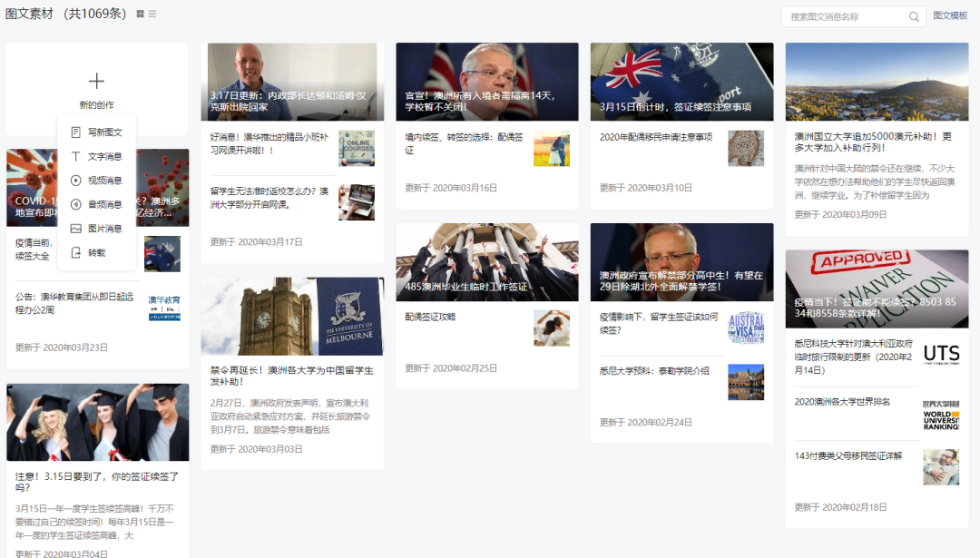Switch to grid view icon

coord(140,14)
